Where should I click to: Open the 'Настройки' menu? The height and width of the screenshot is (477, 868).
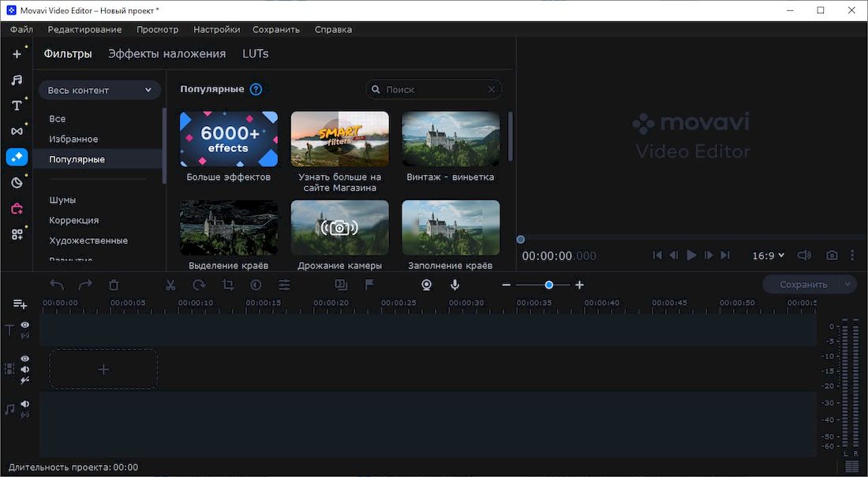pyautogui.click(x=216, y=29)
